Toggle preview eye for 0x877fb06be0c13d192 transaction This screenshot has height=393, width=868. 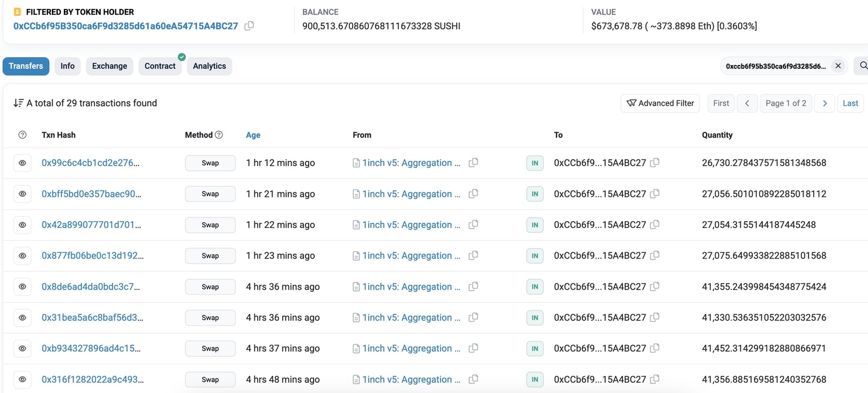[x=23, y=256]
